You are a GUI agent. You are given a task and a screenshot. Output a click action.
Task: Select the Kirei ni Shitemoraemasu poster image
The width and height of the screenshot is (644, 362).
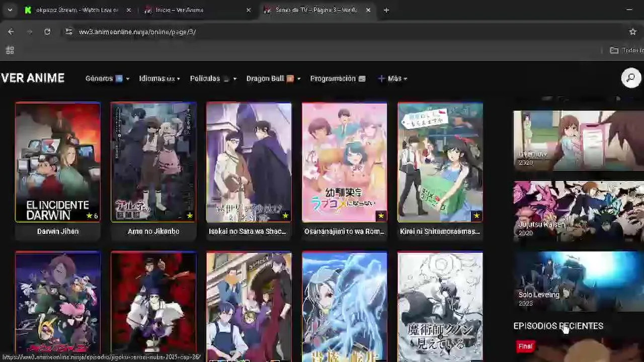click(x=440, y=162)
